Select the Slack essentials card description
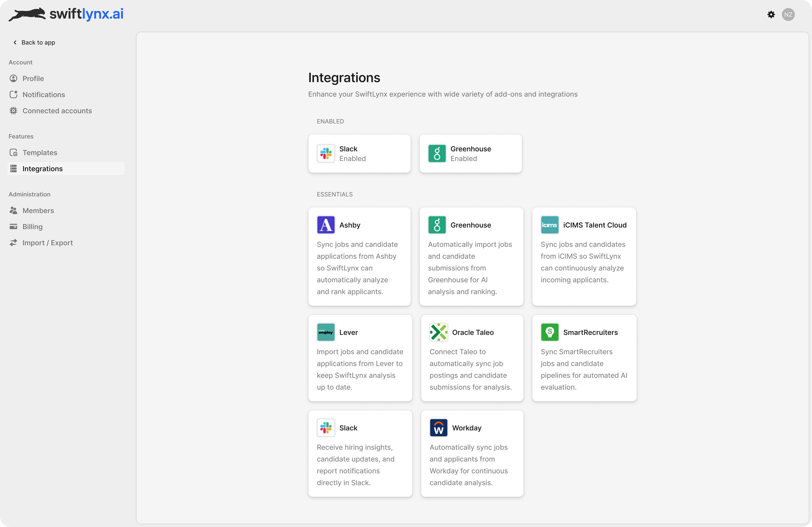The width and height of the screenshot is (812, 527). coord(355,465)
